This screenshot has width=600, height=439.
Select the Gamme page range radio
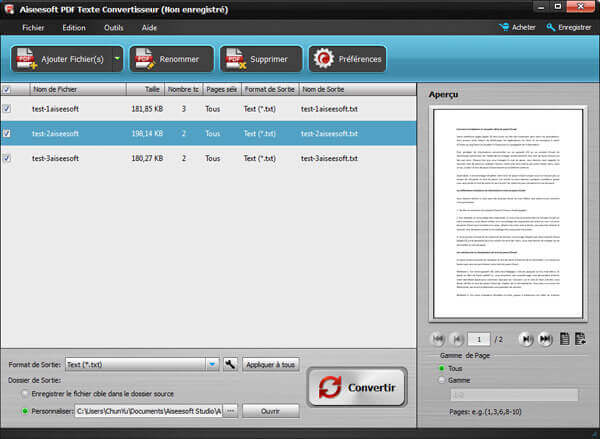click(442, 380)
